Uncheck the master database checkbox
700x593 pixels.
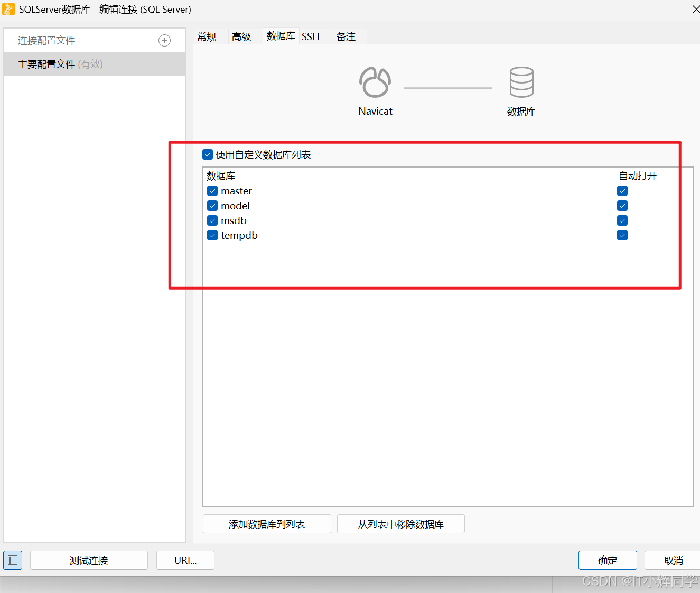(212, 191)
